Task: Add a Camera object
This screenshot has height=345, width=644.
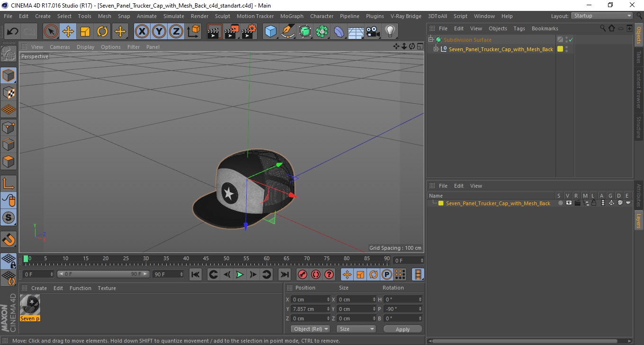Action: click(373, 32)
